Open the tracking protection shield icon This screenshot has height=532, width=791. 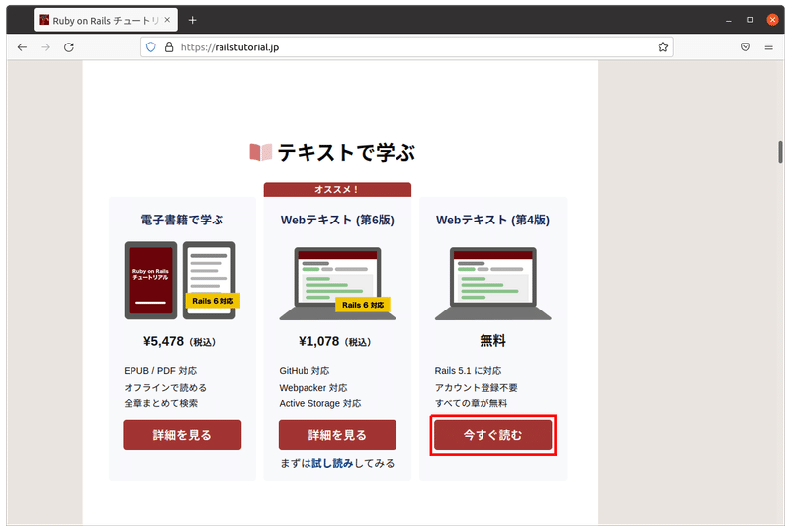tap(151, 47)
